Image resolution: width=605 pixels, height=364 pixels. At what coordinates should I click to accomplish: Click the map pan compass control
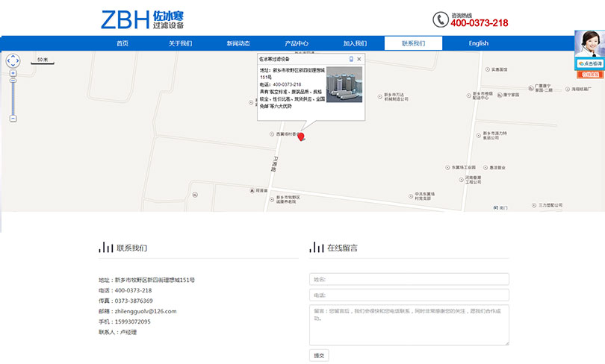tap(13, 60)
